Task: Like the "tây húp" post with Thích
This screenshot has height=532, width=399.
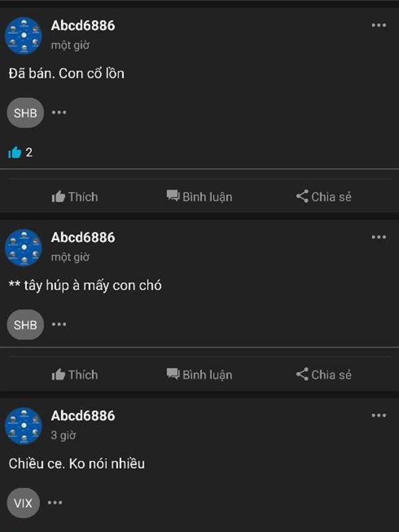Action: click(74, 374)
